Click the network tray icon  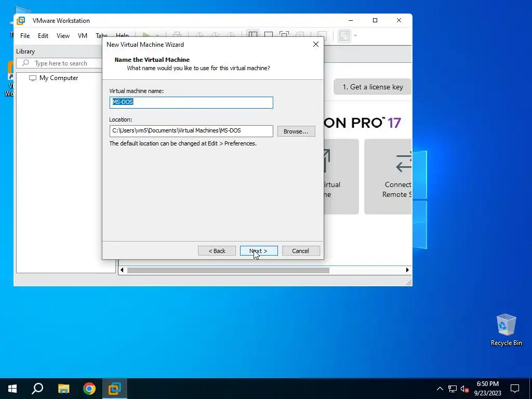point(453,389)
